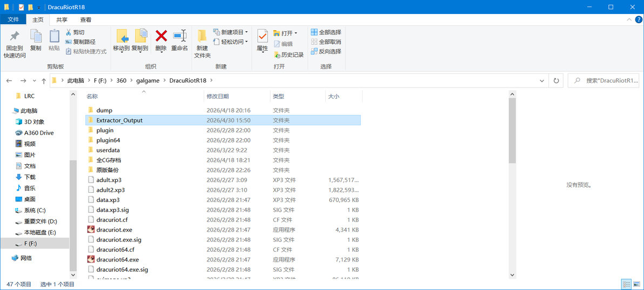Click 此电脑 in address breadcrumb
Image resolution: width=644 pixels, height=290 pixels.
[x=76, y=81]
